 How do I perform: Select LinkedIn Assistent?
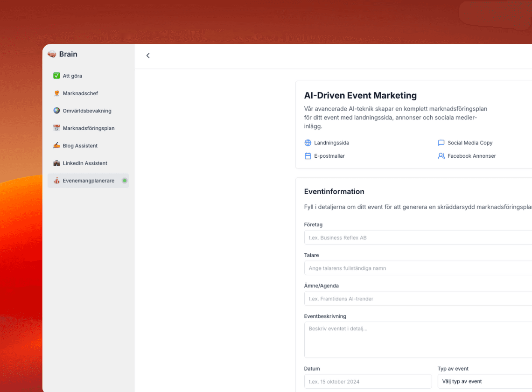click(88, 163)
